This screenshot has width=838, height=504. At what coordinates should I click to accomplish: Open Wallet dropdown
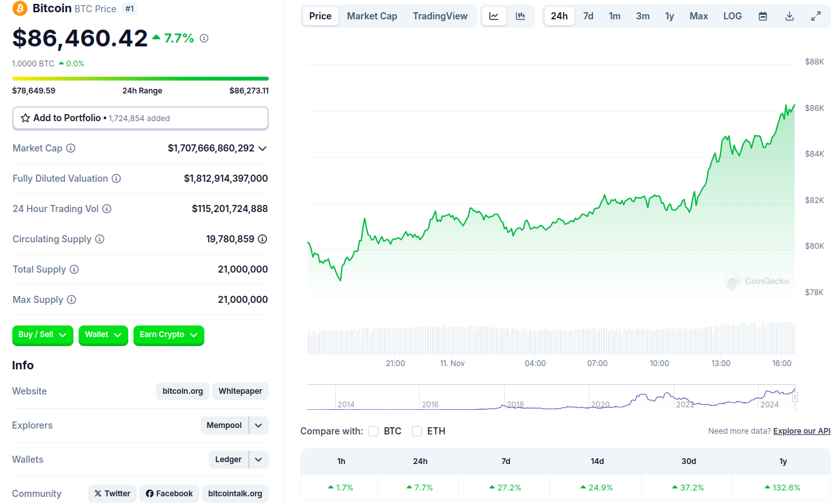click(x=103, y=335)
